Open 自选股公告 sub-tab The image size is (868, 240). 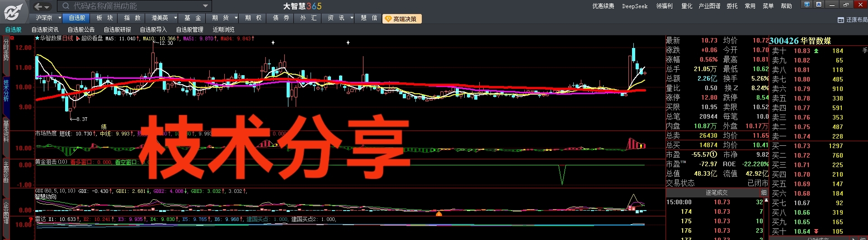tap(81, 29)
